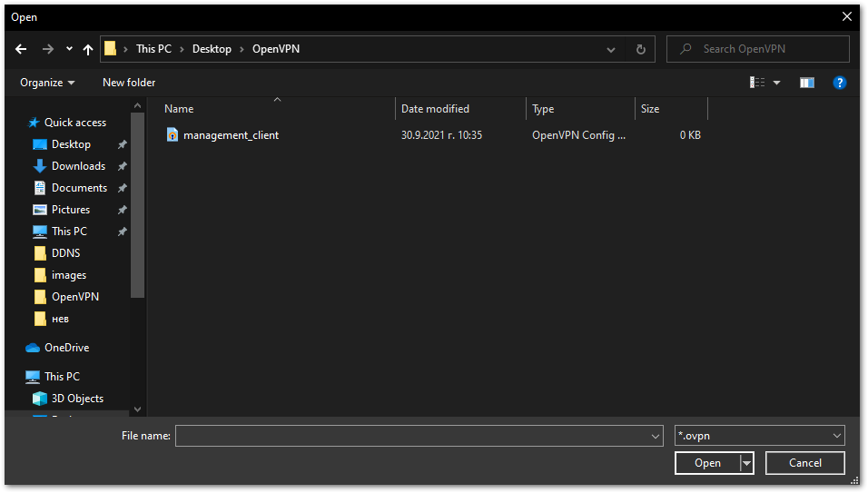
Task: Click the management_client file's OpenVPN icon
Action: (173, 134)
